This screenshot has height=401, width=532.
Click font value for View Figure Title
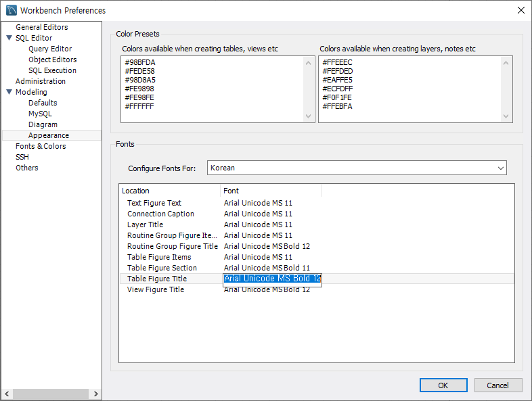coord(267,291)
